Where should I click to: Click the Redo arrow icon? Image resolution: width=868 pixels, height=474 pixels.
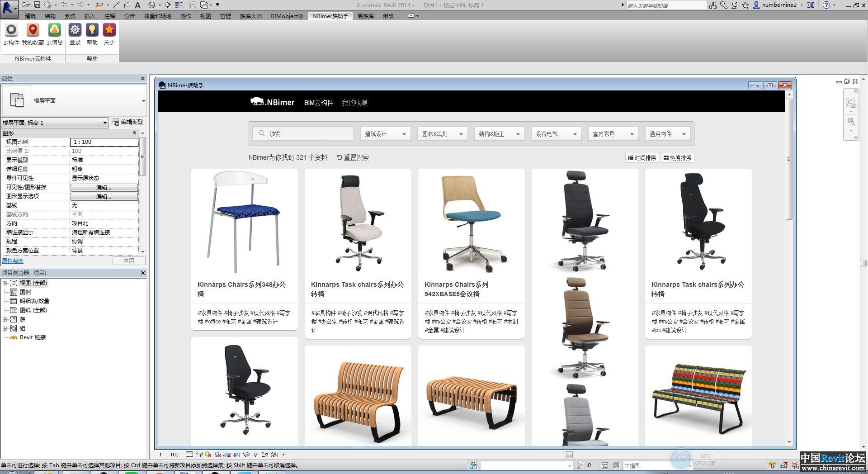point(80,5)
